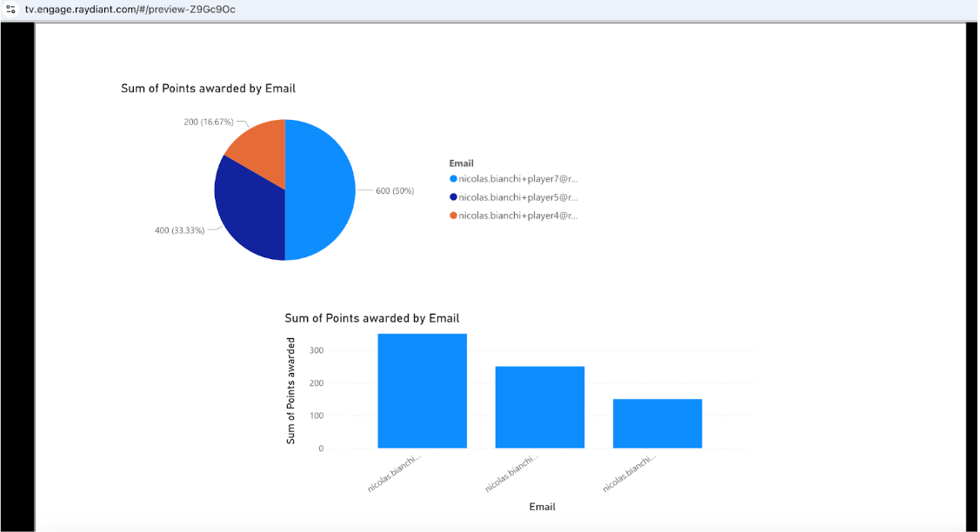This screenshot has width=980, height=532.
Task: Click the x-axis label under the tallest bar
Action: 395,473
